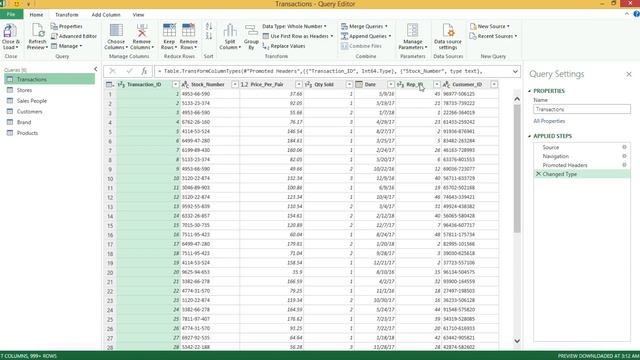The height and width of the screenshot is (360, 640).
Task: Open Source step settings gear
Action: click(624, 147)
